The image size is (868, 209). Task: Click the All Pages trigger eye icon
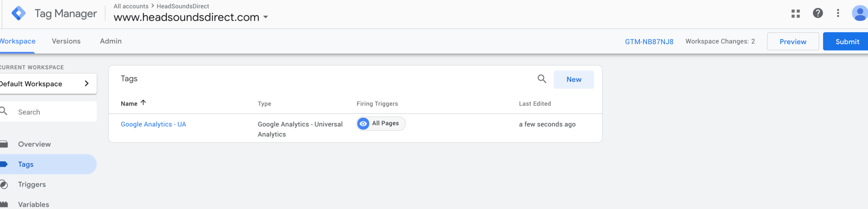point(363,124)
